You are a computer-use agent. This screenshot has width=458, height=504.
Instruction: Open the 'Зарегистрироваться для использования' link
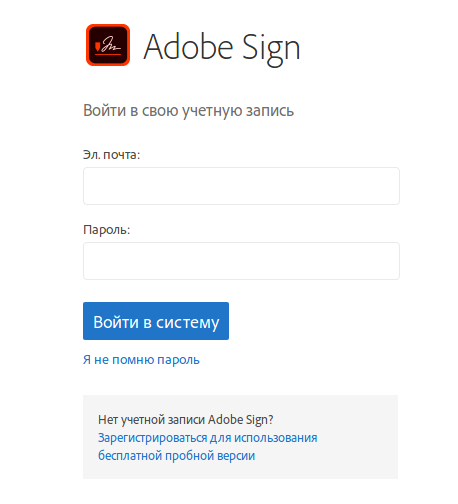coord(207,438)
